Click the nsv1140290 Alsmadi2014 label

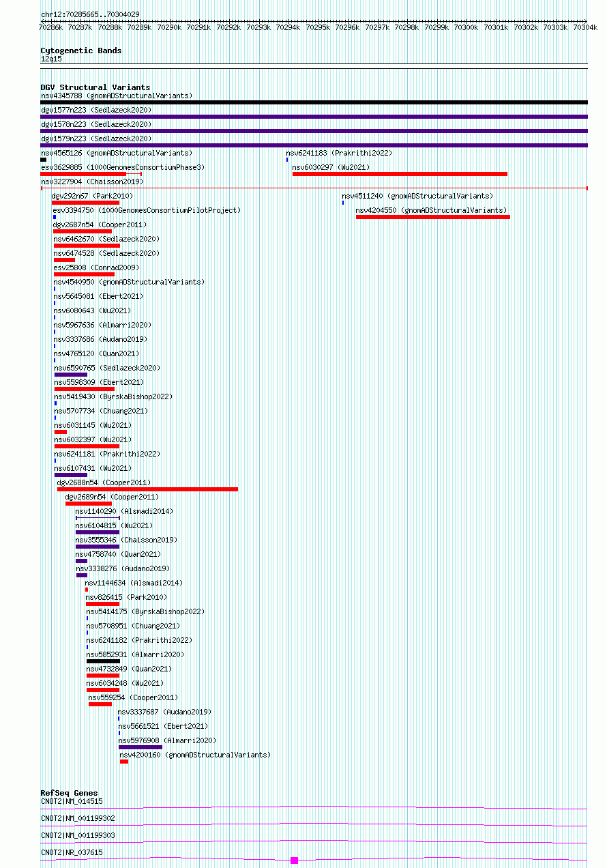coord(125,511)
